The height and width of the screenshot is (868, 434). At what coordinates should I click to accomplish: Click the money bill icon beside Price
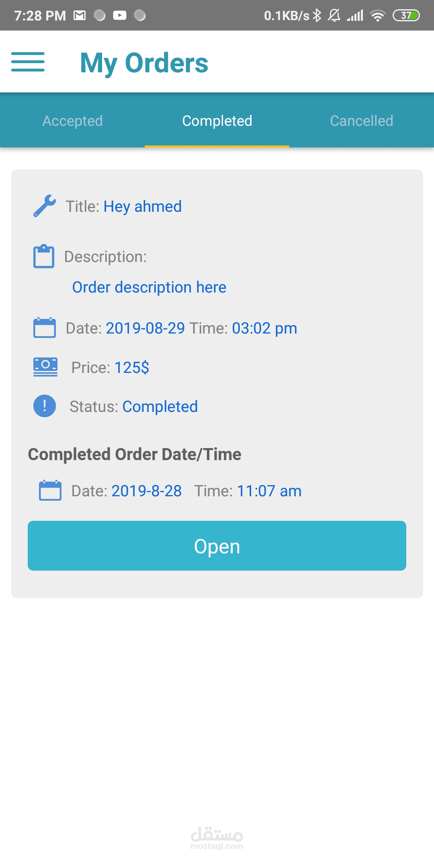coord(45,367)
